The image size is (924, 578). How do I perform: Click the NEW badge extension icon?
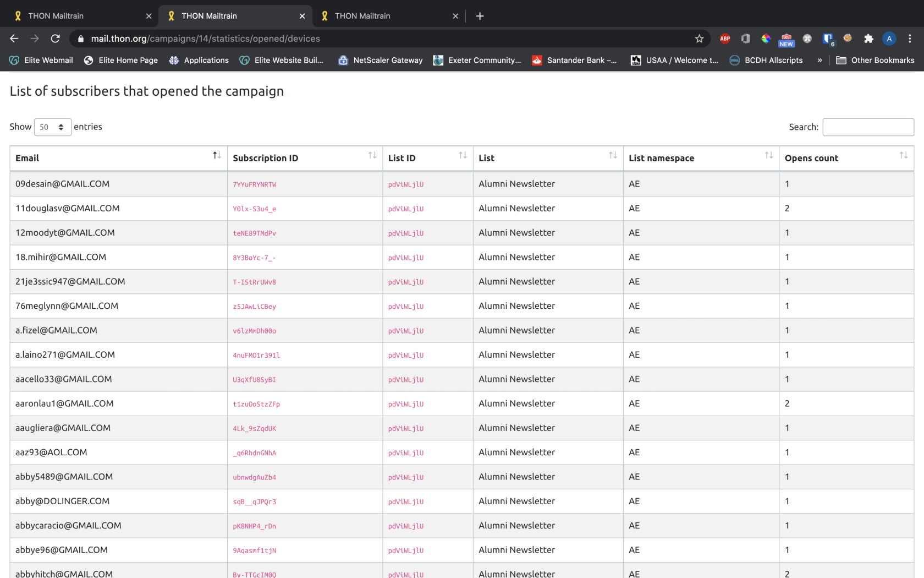pos(787,40)
